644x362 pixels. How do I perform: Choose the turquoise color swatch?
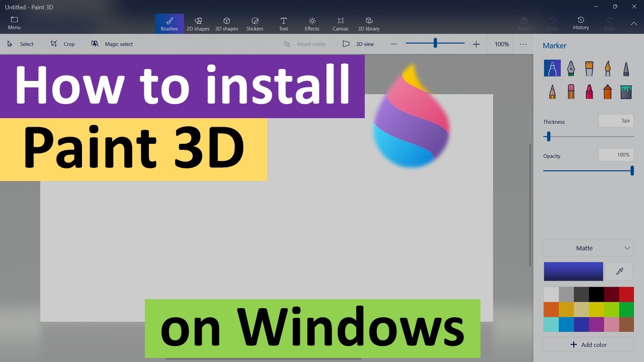[551, 324]
